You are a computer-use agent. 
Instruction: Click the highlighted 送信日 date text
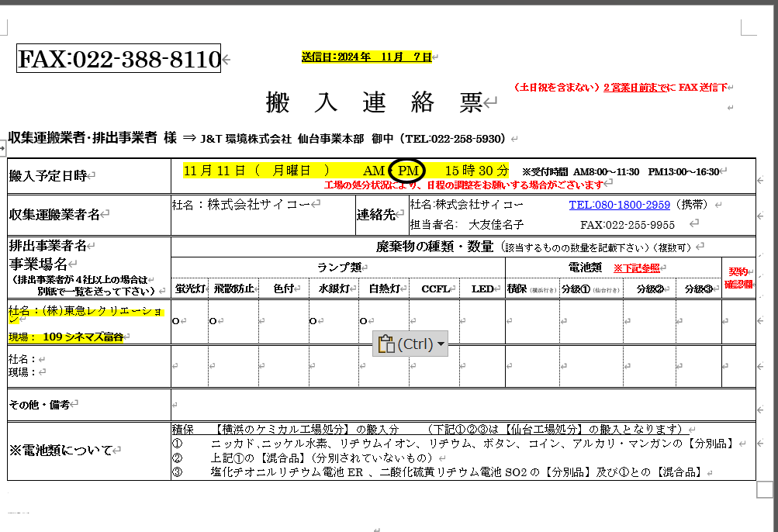[x=366, y=57]
